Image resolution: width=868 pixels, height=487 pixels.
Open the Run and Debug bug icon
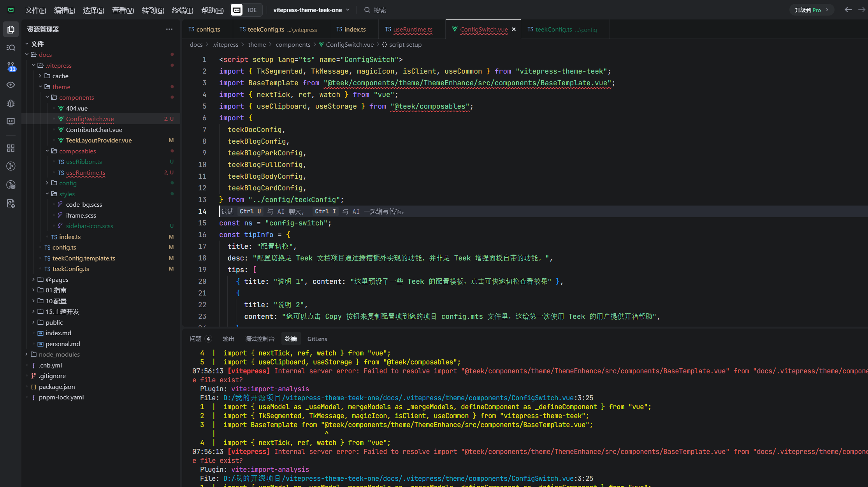point(11,103)
